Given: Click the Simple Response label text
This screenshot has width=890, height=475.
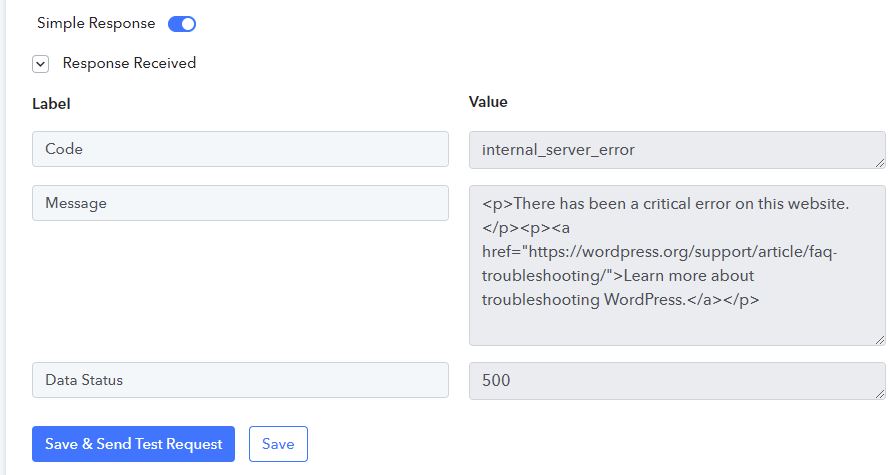Looking at the screenshot, I should click(x=96, y=23).
